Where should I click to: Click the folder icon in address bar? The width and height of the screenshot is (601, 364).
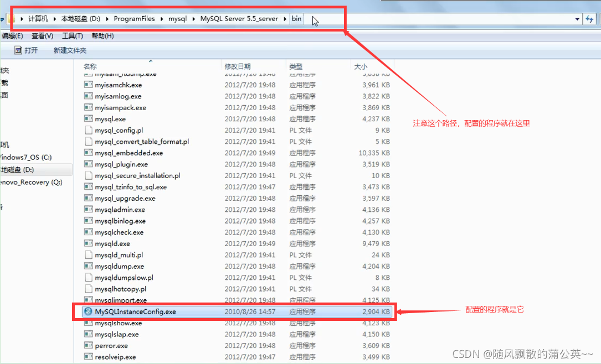pos(11,19)
